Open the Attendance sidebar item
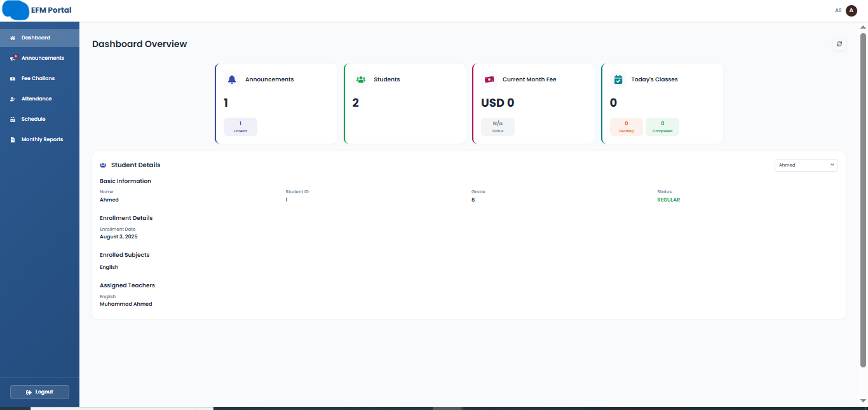Image resolution: width=868 pixels, height=410 pixels. pos(37,99)
